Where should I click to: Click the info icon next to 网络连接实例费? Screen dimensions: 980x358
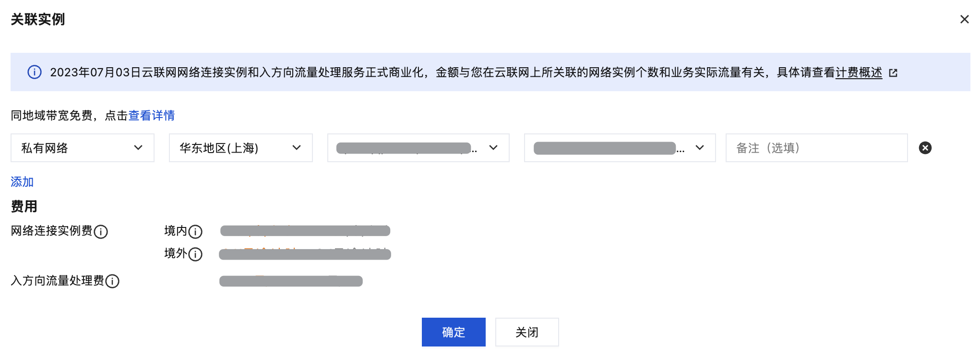[101, 232]
